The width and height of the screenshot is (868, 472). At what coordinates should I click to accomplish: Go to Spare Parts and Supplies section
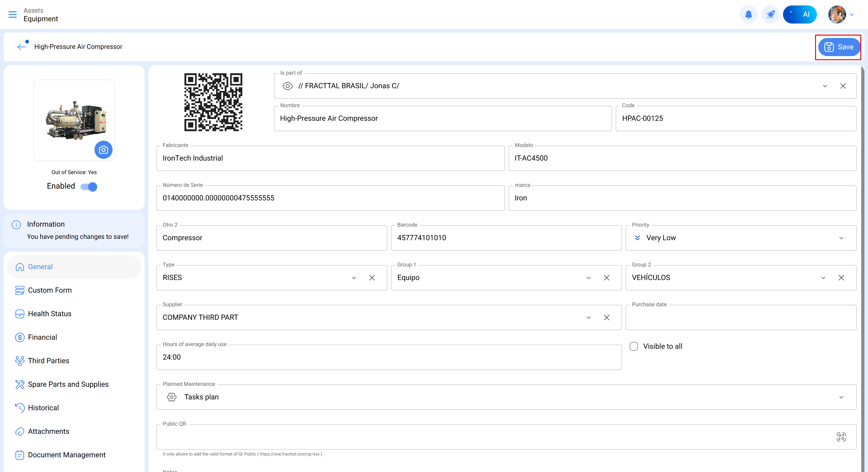click(68, 384)
